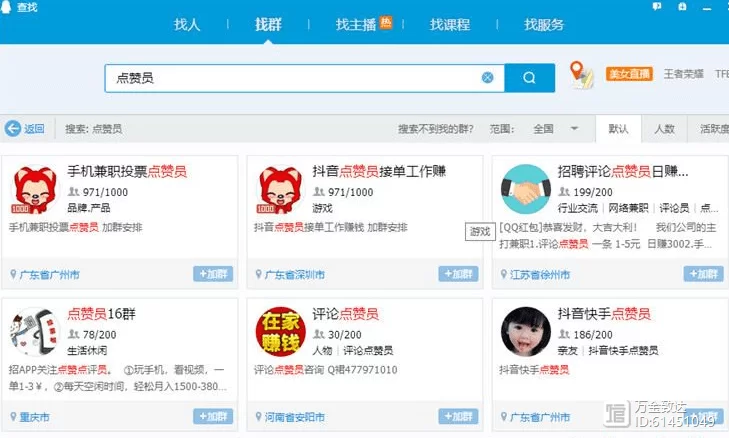
Task: Click 重庆市 location text
Action: point(34,417)
